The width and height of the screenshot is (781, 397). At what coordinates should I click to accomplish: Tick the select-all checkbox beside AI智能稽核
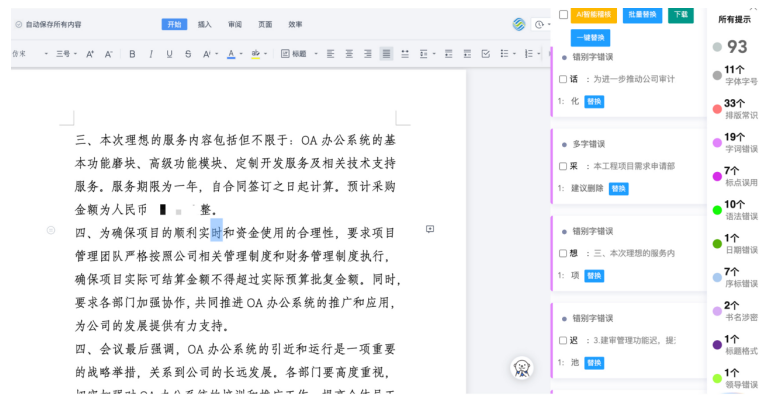[563, 14]
